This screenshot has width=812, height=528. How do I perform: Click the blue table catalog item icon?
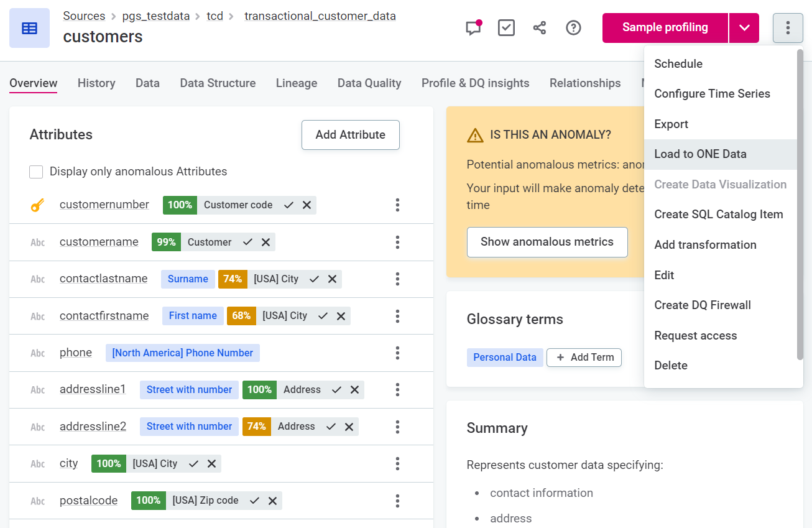click(x=29, y=28)
